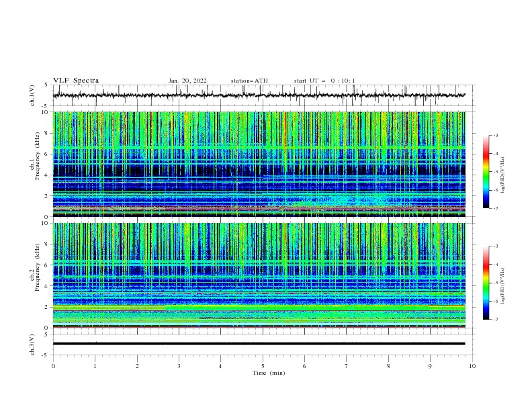Click the '6' frequency tick of ch.2 panel
This screenshot has height=411, width=532.
coord(48,265)
